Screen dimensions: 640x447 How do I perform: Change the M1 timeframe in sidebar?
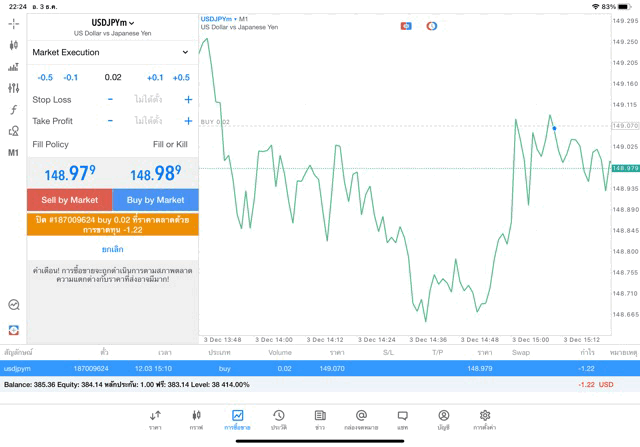point(13,153)
